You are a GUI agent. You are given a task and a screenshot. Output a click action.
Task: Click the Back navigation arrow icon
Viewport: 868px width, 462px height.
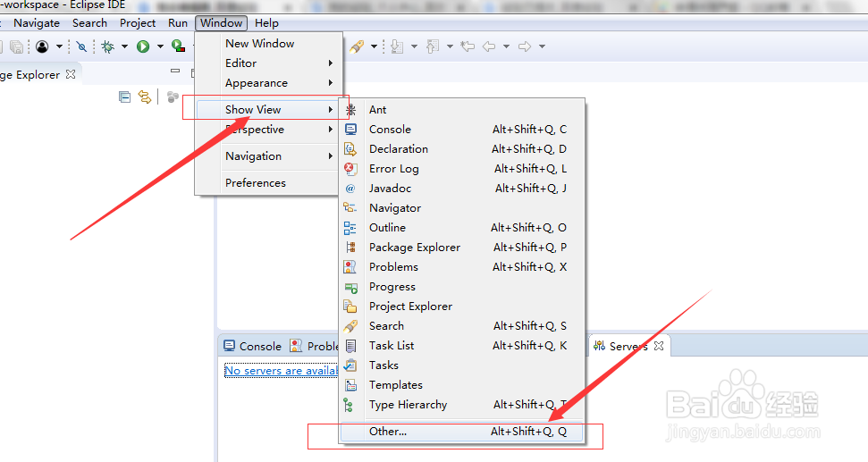[489, 46]
